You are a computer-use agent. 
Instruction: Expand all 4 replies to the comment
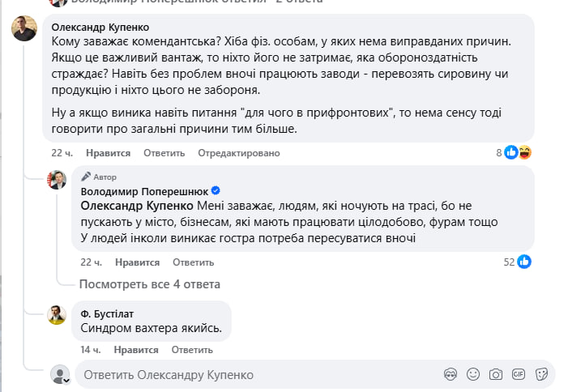[x=149, y=284]
